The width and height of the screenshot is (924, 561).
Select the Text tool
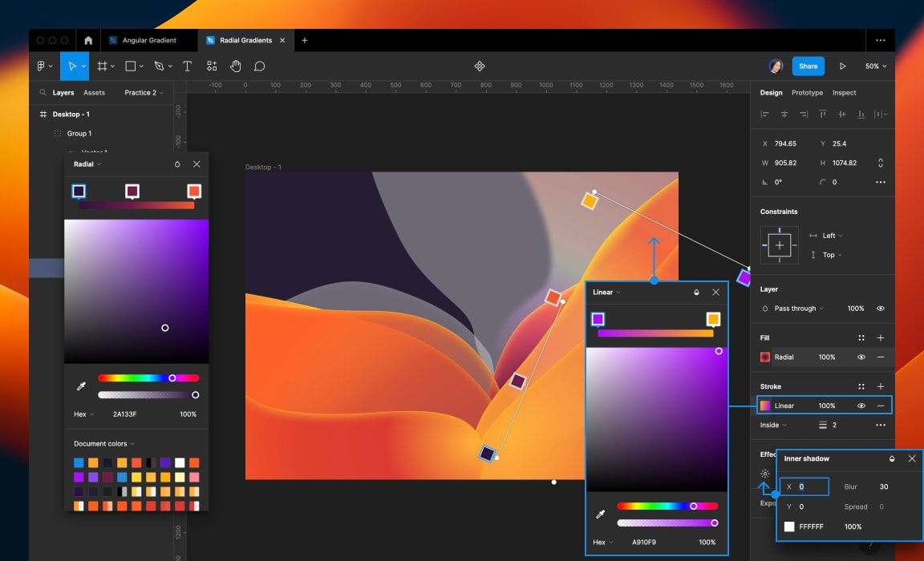187,66
